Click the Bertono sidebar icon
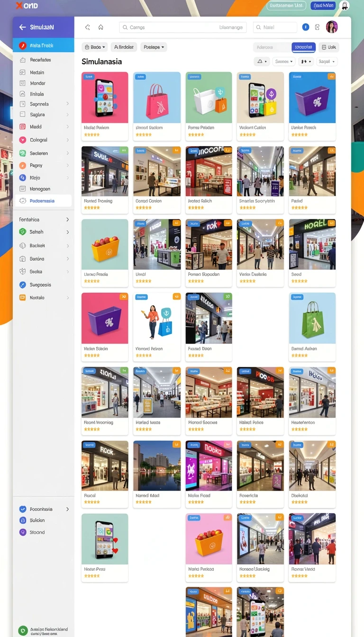 (x=22, y=259)
